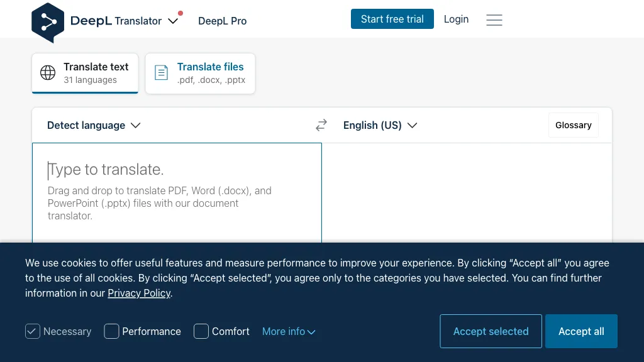Swap the translation languages using the arrows icon
Viewport: 644px width, 362px height.
(x=321, y=125)
